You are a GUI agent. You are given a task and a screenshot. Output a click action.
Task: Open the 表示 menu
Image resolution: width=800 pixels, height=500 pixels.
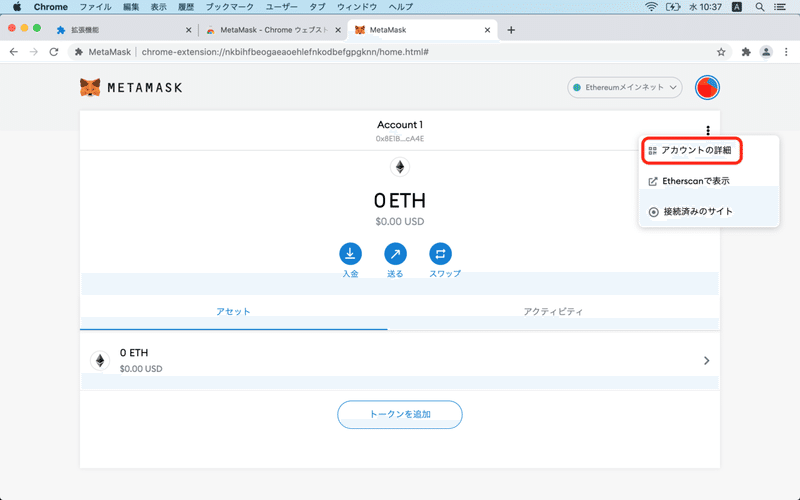click(159, 7)
